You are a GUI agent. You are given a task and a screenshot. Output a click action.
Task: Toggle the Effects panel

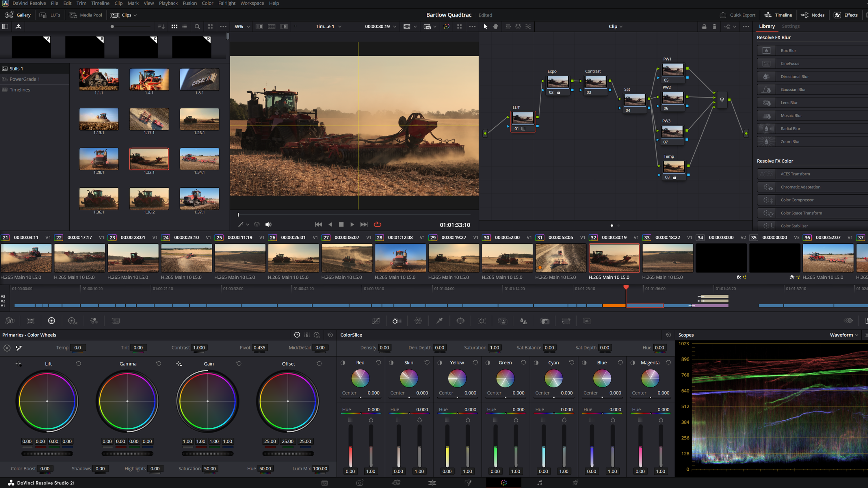pyautogui.click(x=846, y=15)
